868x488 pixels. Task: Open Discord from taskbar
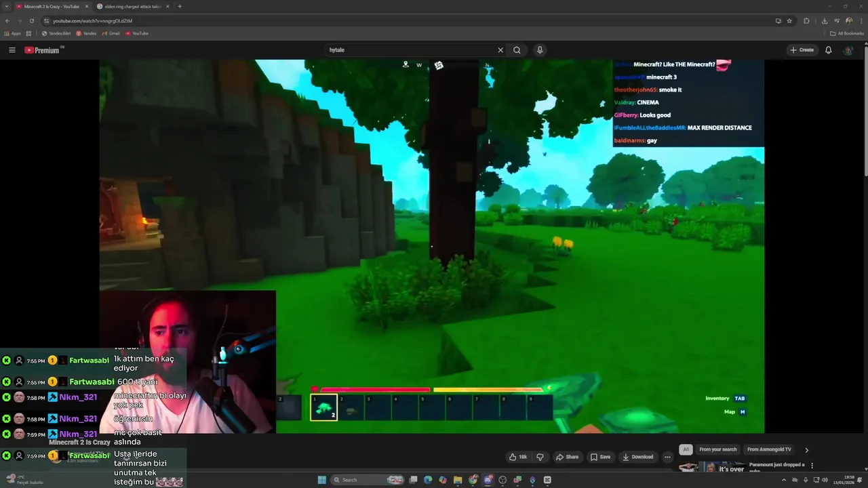point(488,480)
